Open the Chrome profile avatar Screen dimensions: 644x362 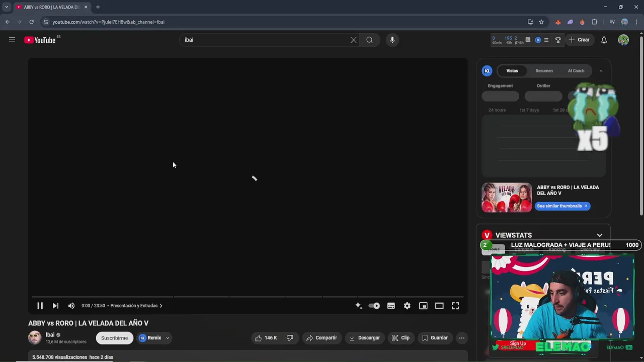(x=624, y=22)
